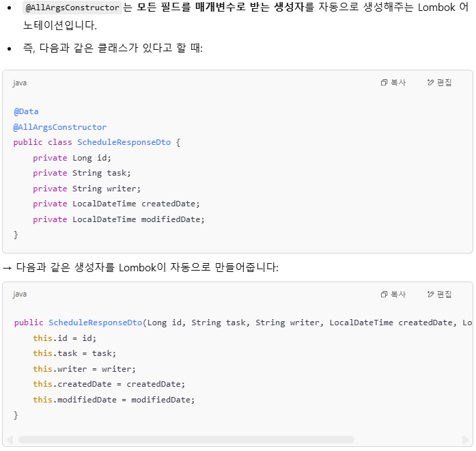Click the 편집 label of the constructor code block
This screenshot has height=451, width=476.
tap(444, 295)
